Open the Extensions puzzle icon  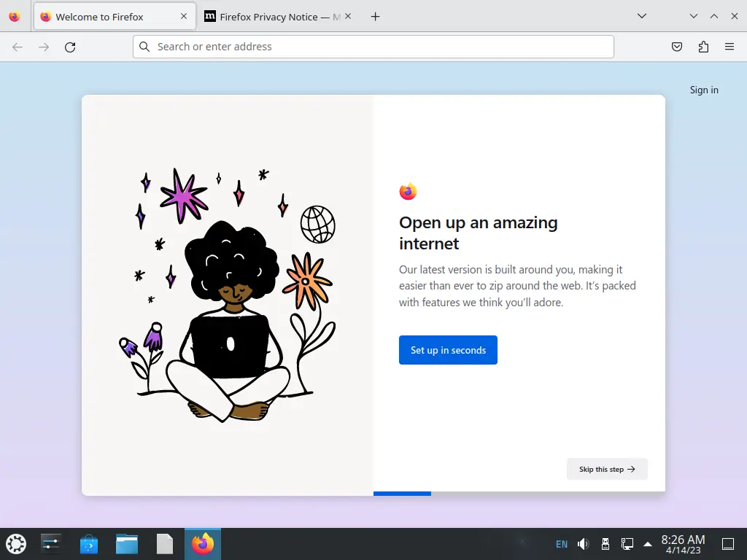click(x=703, y=47)
